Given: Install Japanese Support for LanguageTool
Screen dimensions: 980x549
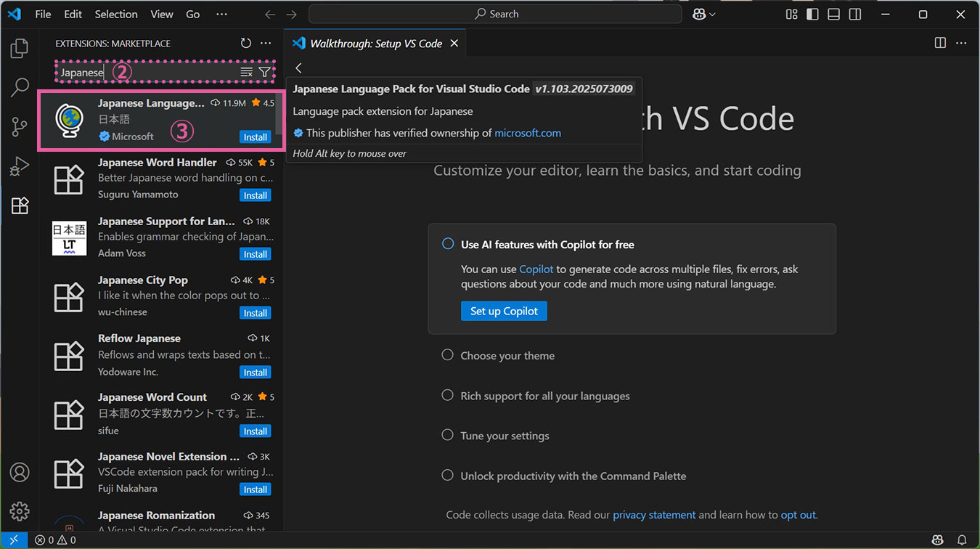Looking at the screenshot, I should click(256, 254).
